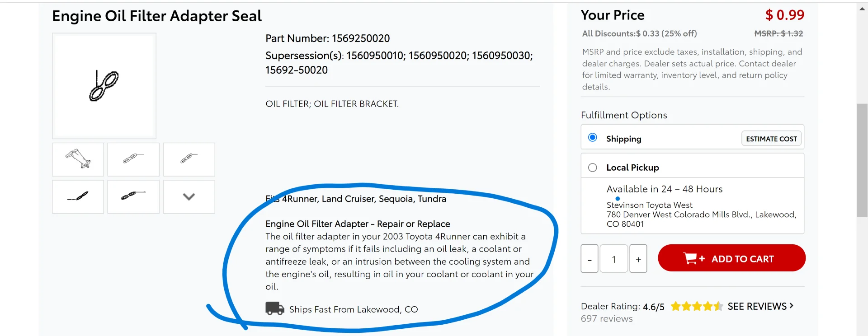Click the quantity input field
Screen dimensions: 868x336
[614, 259]
